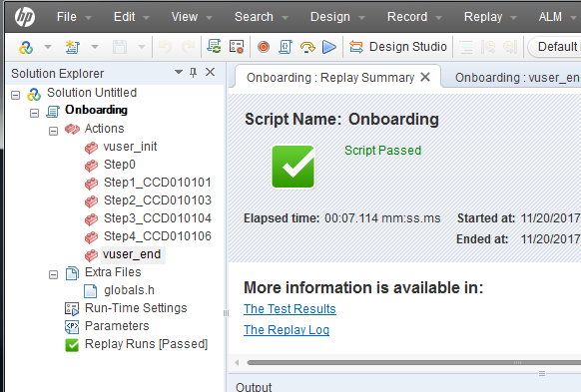581x392 pixels.
Task: Switch to the Onboarding vuser_end tab
Action: (517, 78)
